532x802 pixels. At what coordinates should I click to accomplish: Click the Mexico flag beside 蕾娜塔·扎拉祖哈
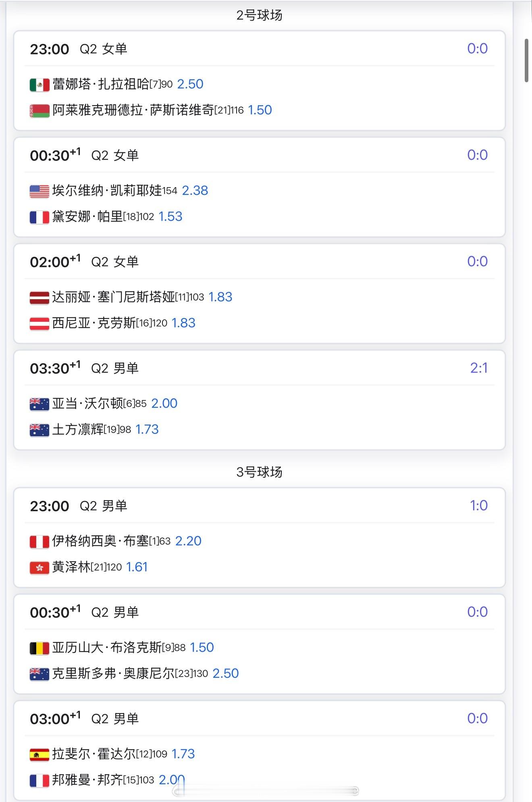point(39,85)
